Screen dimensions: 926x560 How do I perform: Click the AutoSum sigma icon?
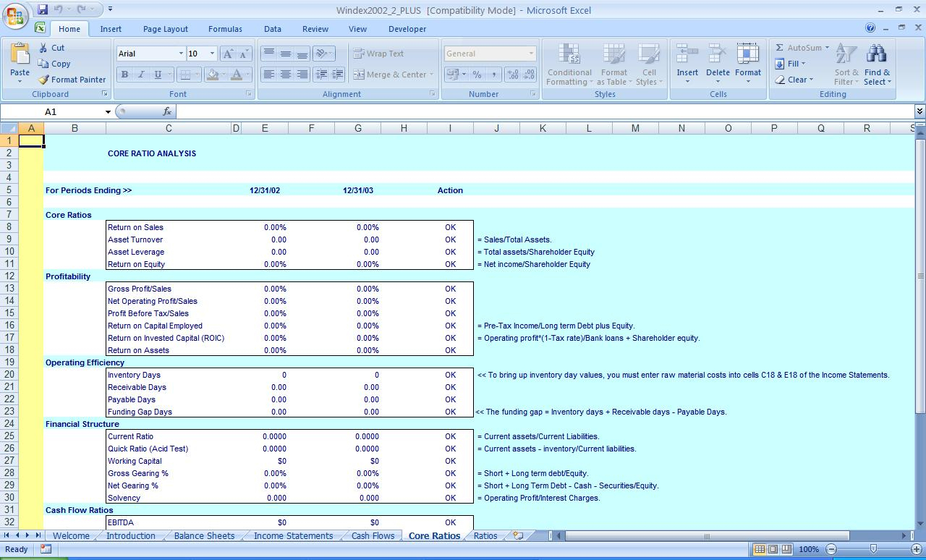pyautogui.click(x=780, y=48)
